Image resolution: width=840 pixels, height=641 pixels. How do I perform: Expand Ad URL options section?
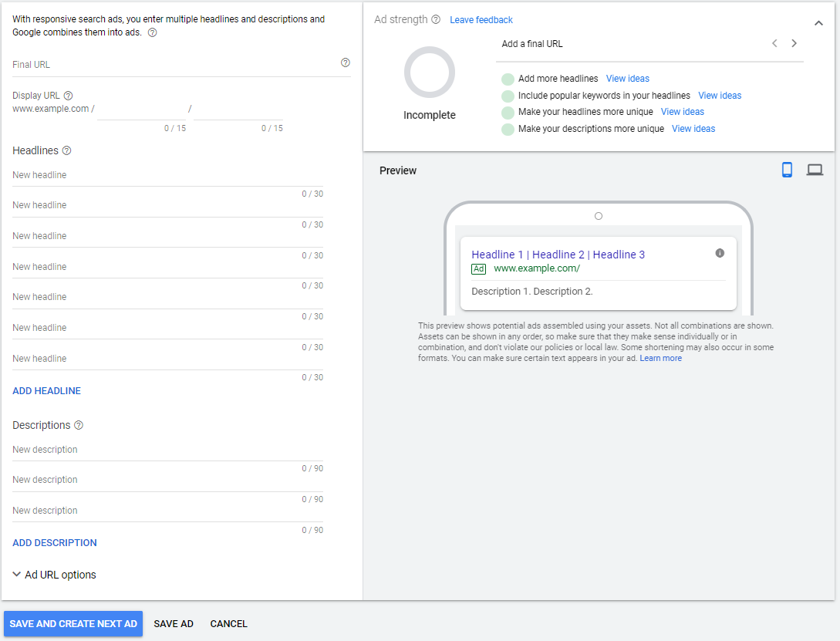tap(54, 575)
